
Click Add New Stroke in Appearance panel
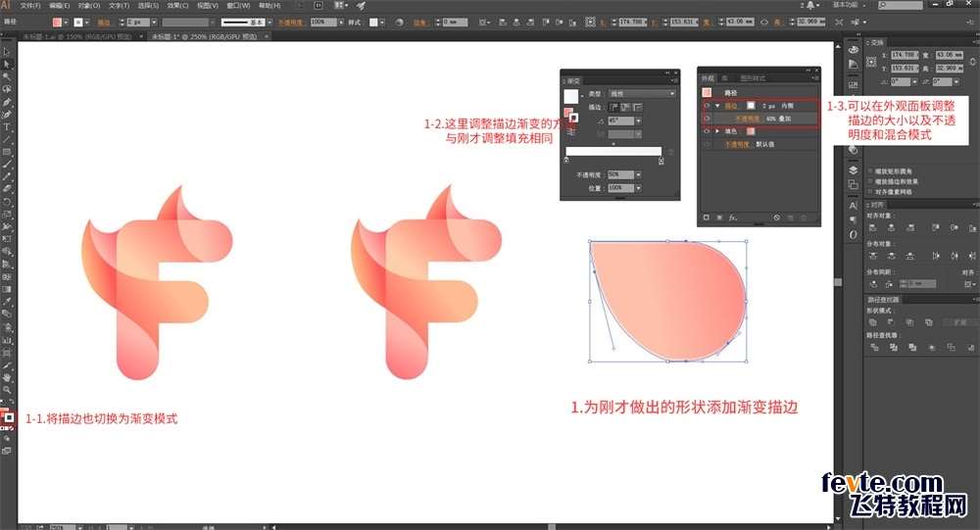click(x=707, y=217)
